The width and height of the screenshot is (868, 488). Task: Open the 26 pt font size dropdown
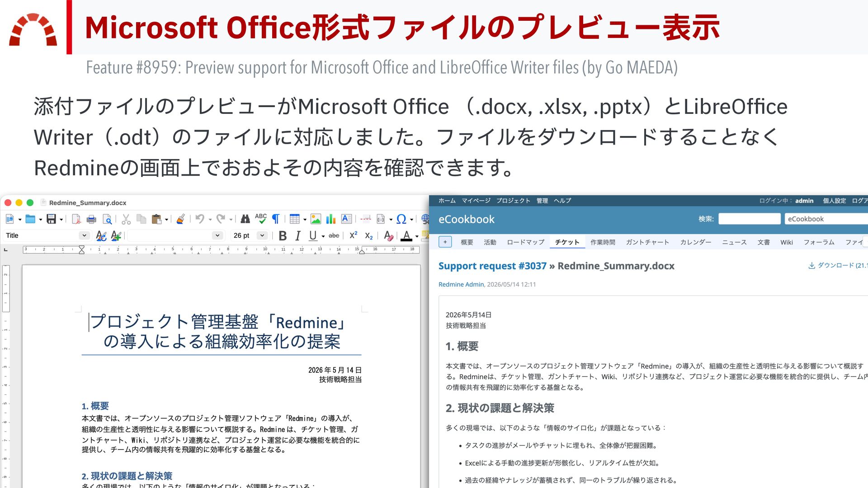pos(262,235)
